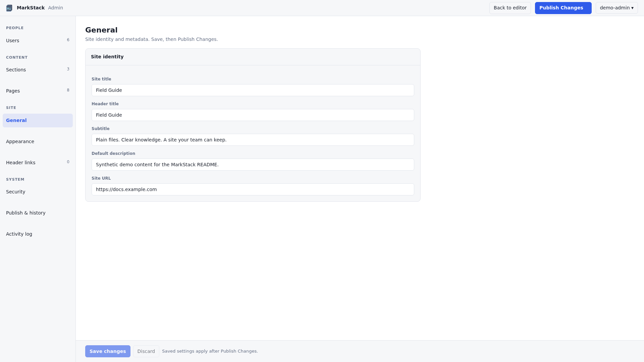Open Appearance settings
Viewport: 644px width, 362px height.
[x=38, y=141]
